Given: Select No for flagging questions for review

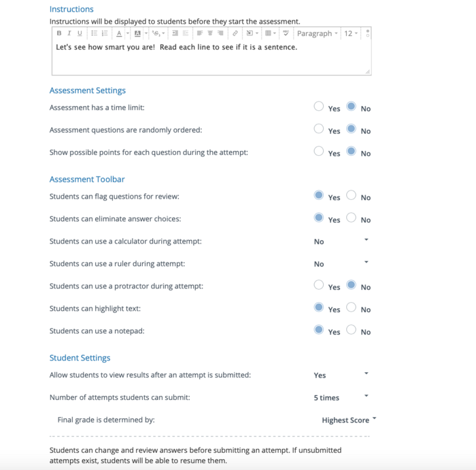Looking at the screenshot, I should [x=351, y=196].
